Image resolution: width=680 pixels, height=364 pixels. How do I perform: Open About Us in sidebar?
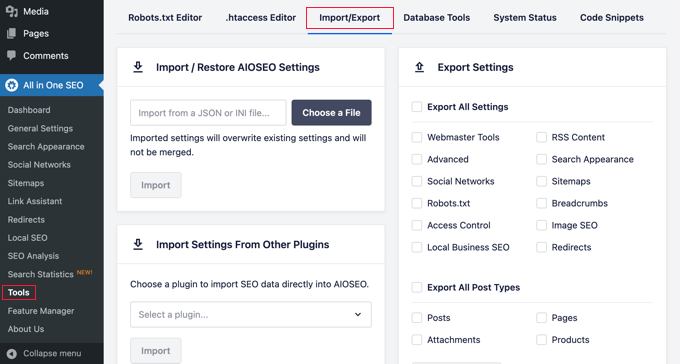[x=26, y=329]
